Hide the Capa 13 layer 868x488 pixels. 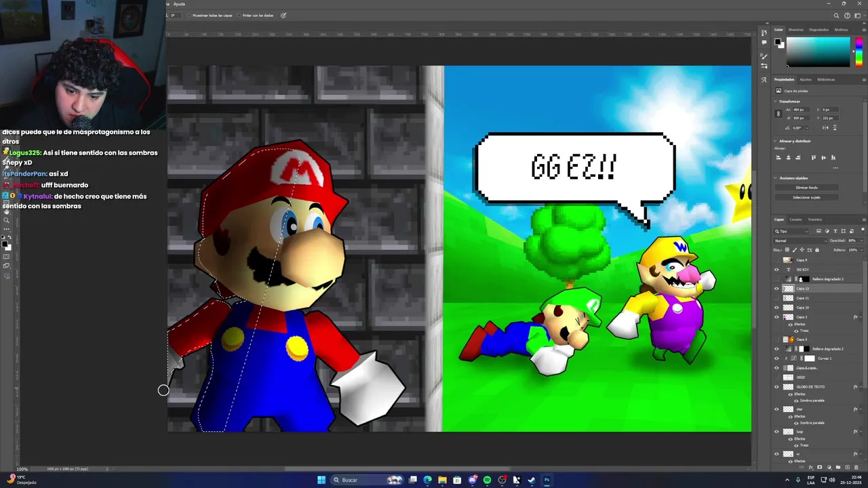pos(776,289)
